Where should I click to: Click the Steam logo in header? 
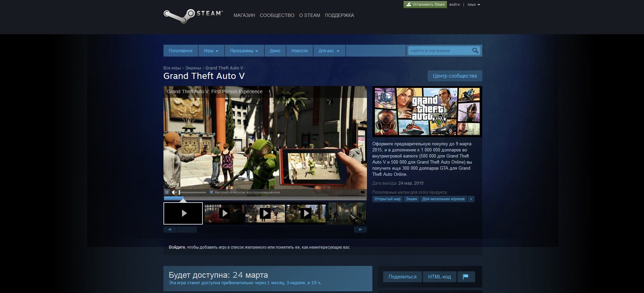[x=193, y=16]
